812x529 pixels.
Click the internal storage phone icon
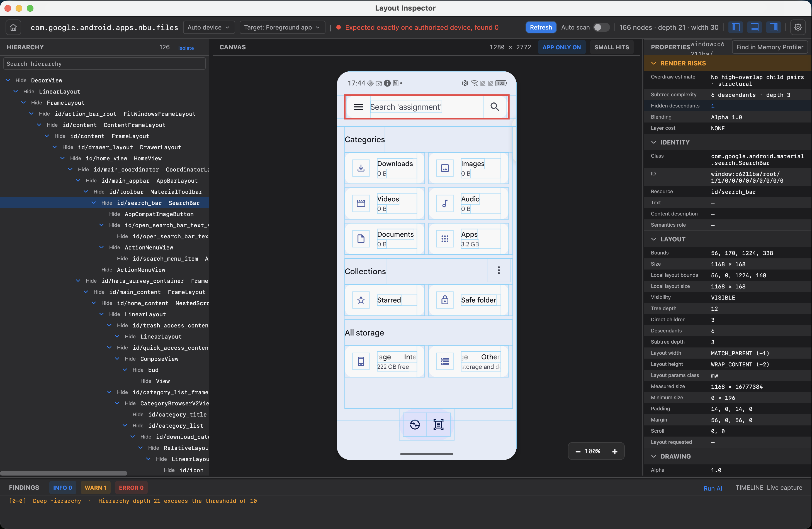pos(361,361)
